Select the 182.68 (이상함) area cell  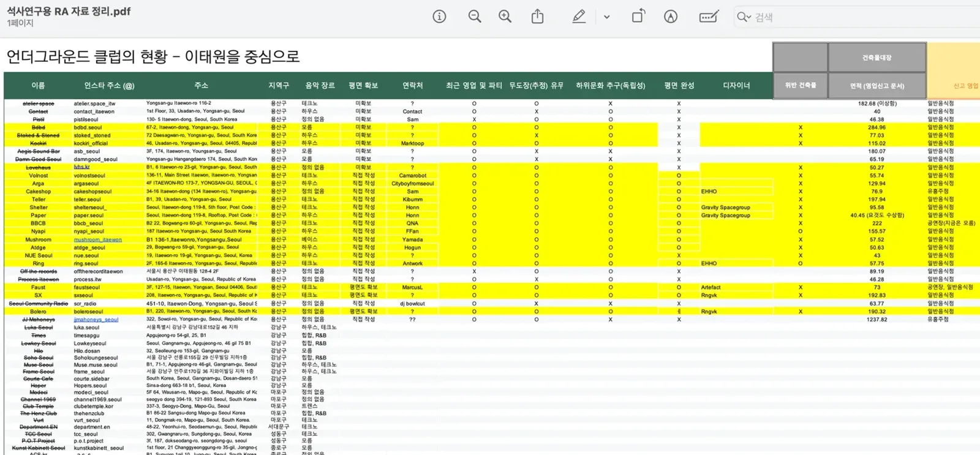point(876,103)
